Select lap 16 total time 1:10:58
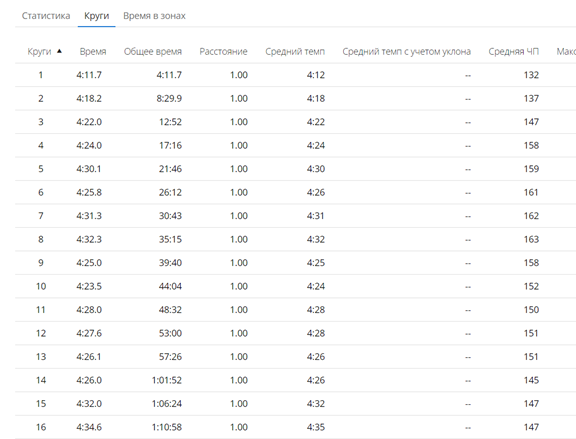Screen dimensions: 576x439 (x=167, y=427)
